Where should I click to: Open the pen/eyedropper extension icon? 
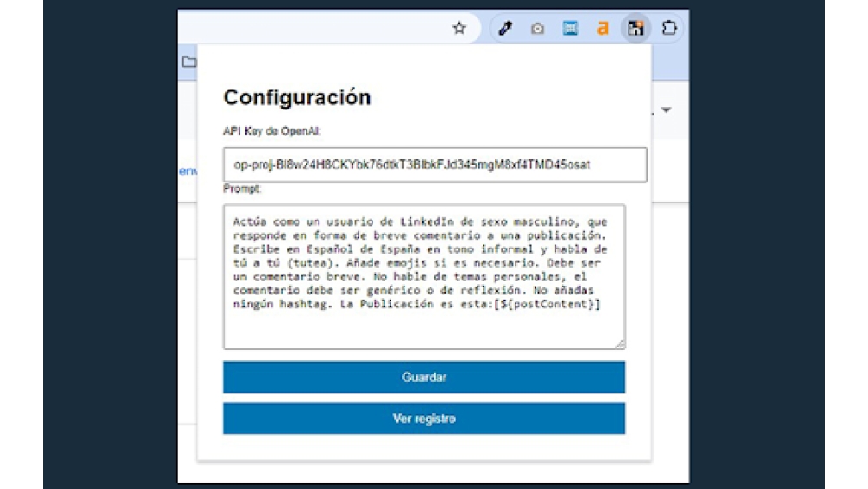(x=505, y=28)
